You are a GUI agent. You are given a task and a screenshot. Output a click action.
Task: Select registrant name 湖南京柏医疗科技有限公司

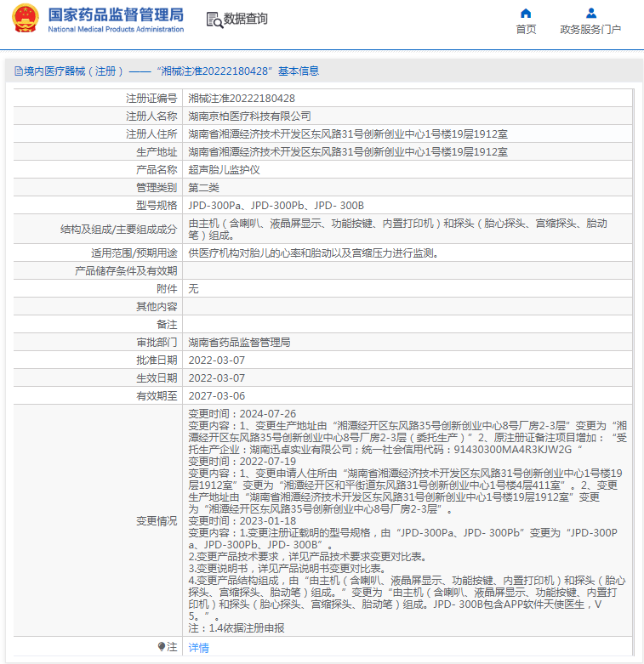point(249,116)
